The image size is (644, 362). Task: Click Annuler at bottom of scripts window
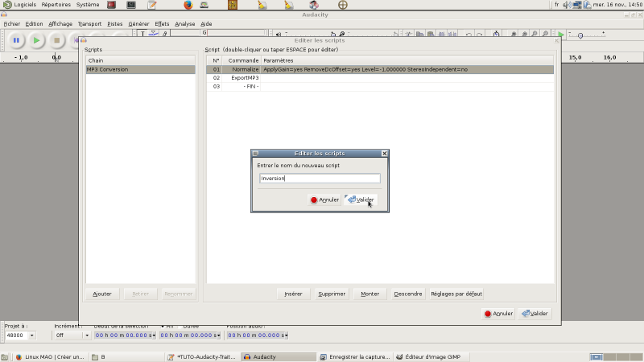pos(498,314)
